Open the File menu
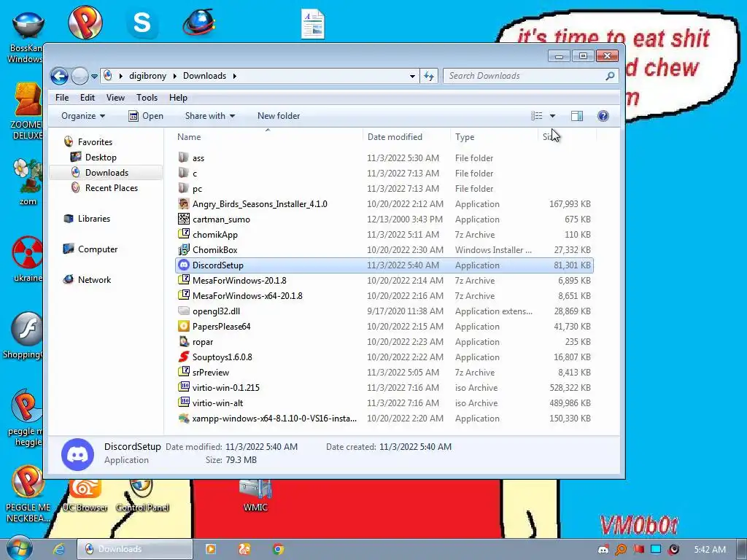 (x=62, y=98)
